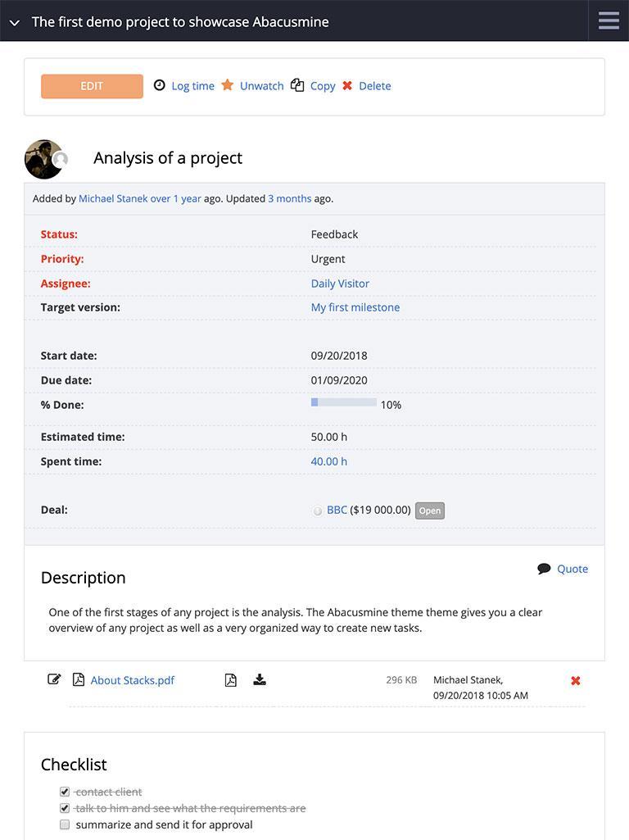Click the 'Description' heading
The width and height of the screenshot is (629, 840).
coord(83,578)
